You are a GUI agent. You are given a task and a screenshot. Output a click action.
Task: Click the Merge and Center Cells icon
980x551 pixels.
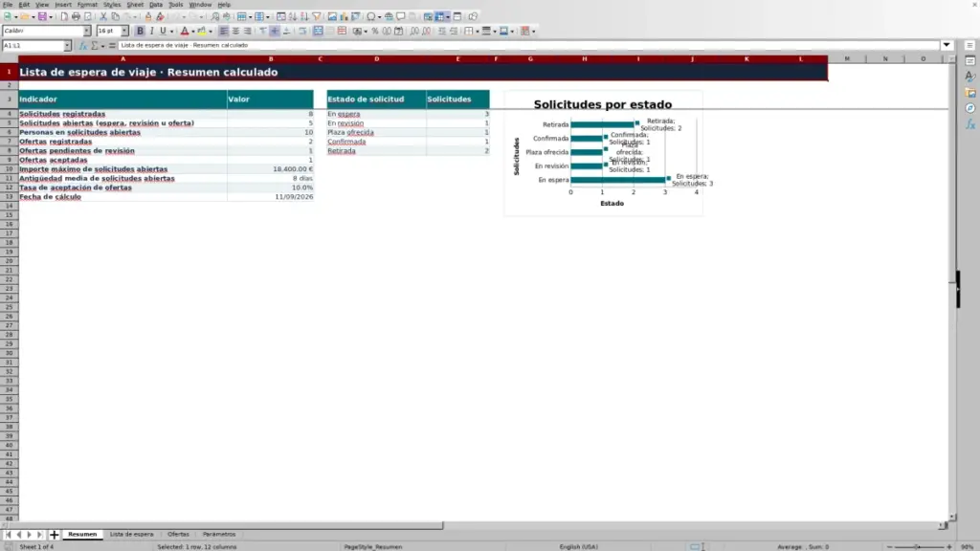tap(318, 32)
